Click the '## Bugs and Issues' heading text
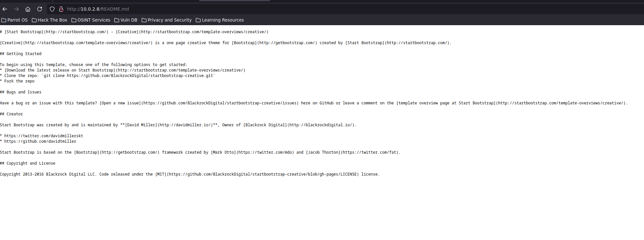The image size is (644, 240). point(21,92)
